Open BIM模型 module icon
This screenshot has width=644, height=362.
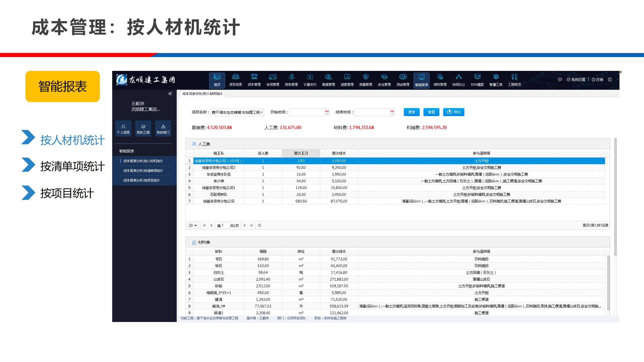pyautogui.click(x=477, y=80)
